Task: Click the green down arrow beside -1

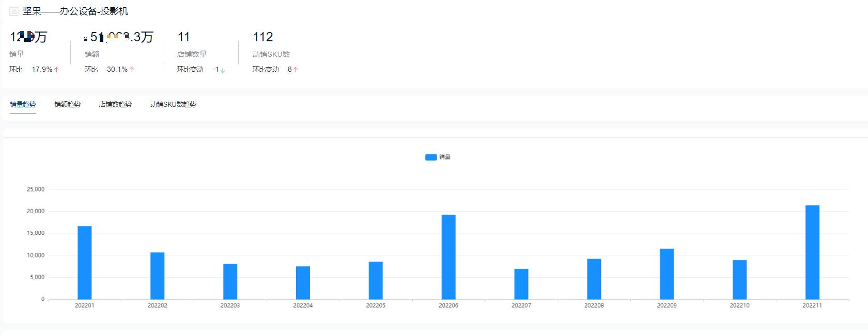Action: (x=223, y=70)
